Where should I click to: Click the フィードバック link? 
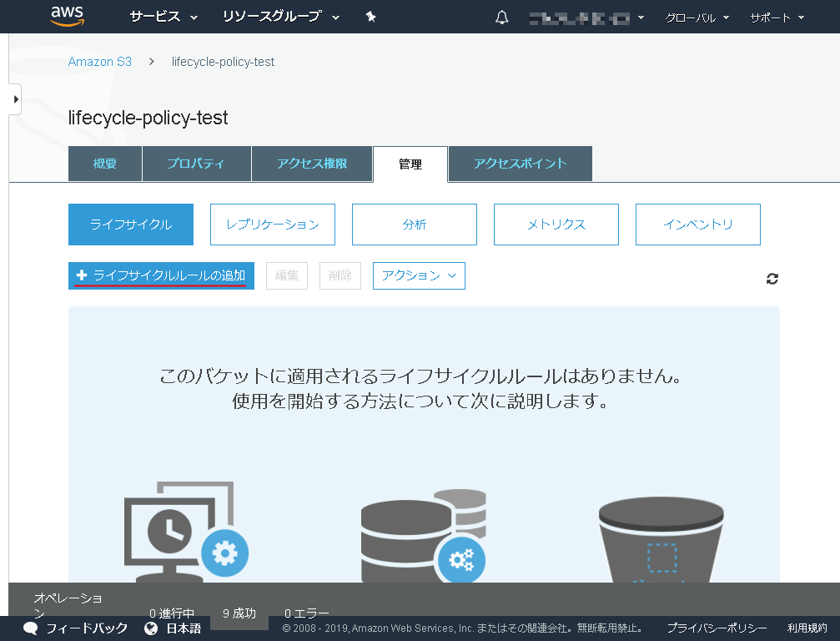point(87,628)
